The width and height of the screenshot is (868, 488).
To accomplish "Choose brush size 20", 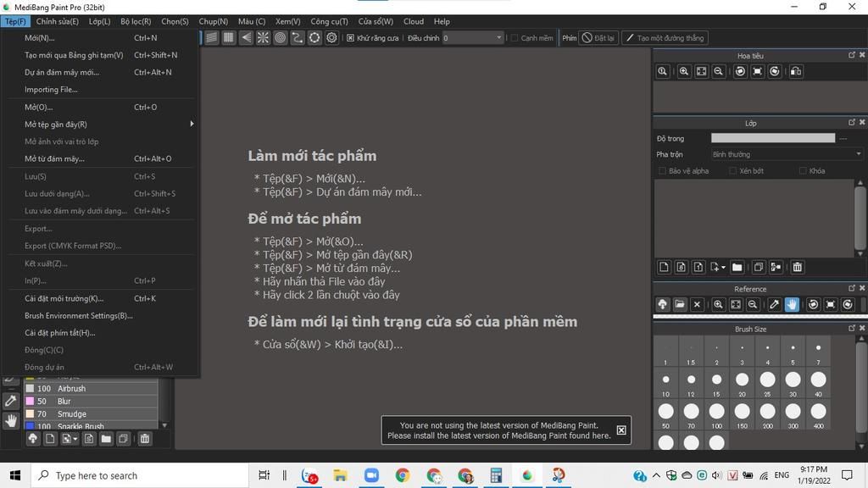I will pos(743,383).
